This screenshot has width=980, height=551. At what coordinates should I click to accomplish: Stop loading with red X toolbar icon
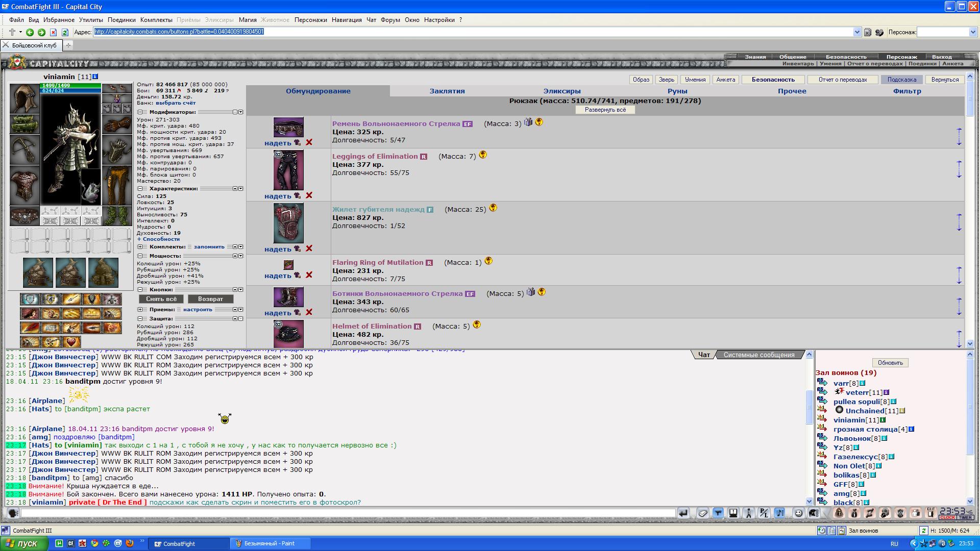(x=53, y=32)
